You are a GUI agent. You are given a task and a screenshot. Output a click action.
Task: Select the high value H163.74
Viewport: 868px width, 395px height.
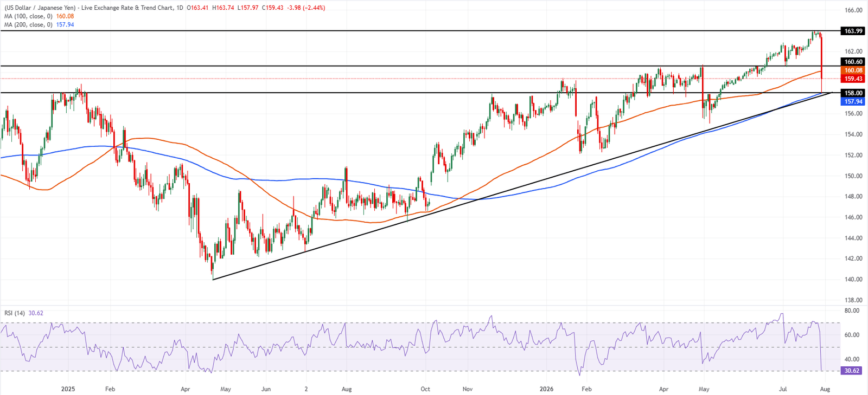[x=223, y=8]
